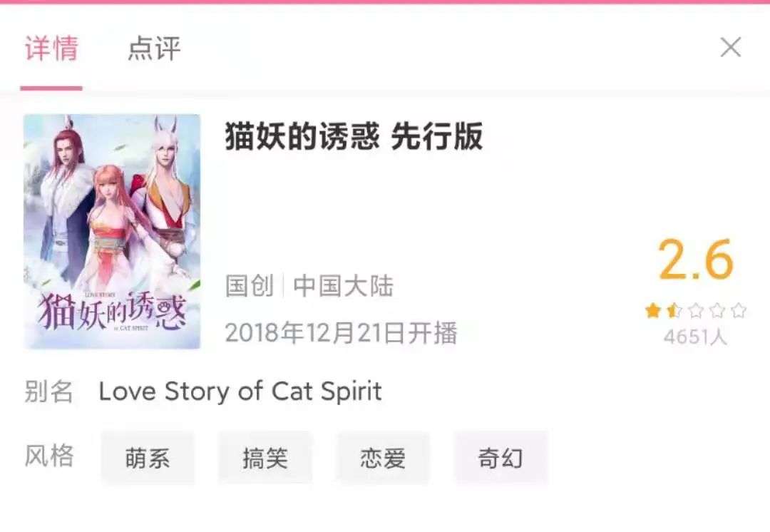The image size is (770, 532).
Task: Select the 搞笑 style tag
Action: (x=265, y=458)
